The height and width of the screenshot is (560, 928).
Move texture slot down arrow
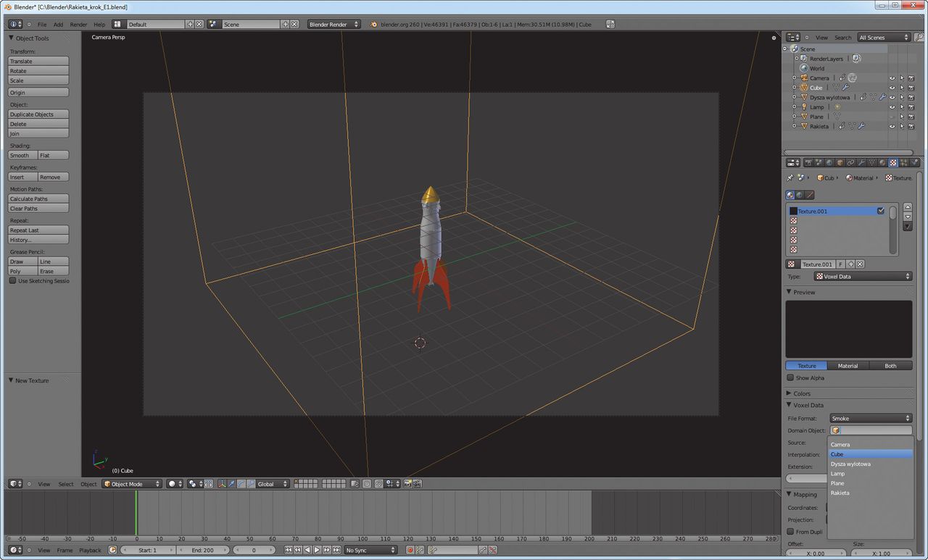click(x=908, y=217)
